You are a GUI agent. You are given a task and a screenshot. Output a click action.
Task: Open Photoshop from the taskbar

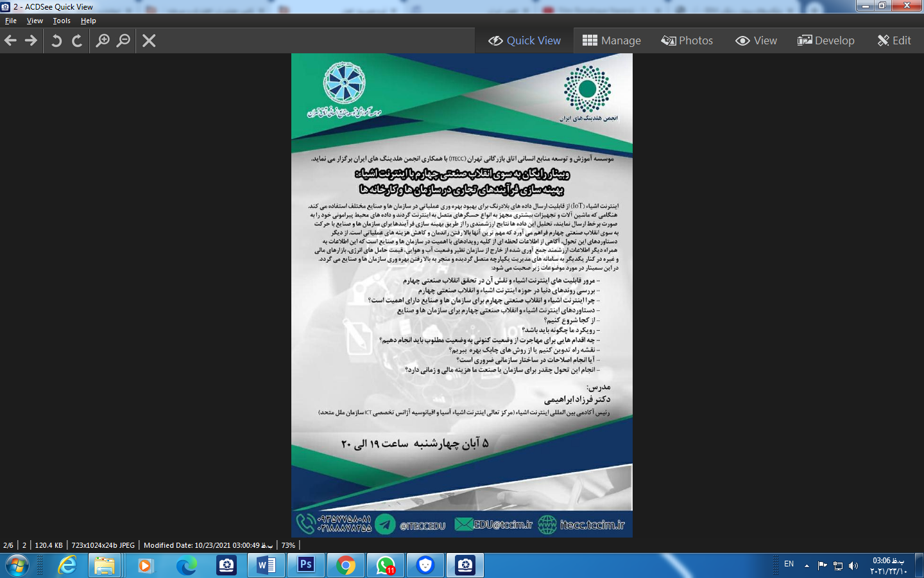pos(306,565)
